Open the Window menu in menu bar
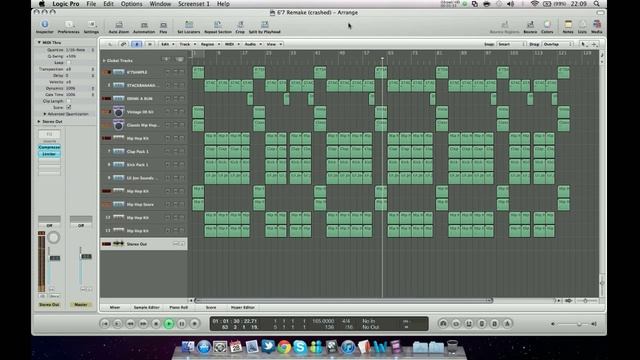Image resolution: width=640 pixels, height=360 pixels. [160, 4]
